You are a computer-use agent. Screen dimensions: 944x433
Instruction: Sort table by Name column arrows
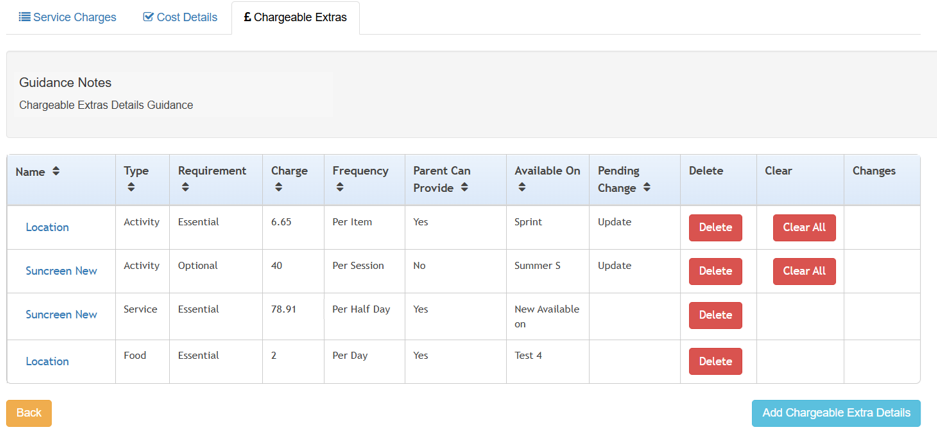(56, 172)
